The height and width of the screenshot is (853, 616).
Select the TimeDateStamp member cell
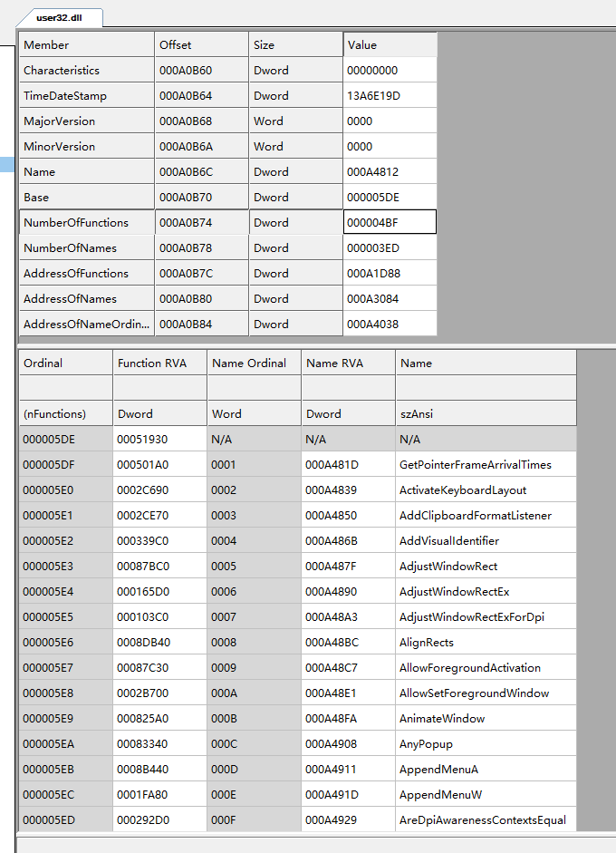(x=87, y=96)
